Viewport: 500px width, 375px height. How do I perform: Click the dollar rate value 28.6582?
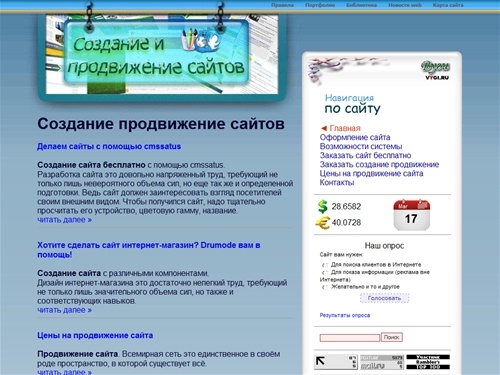tap(346, 206)
